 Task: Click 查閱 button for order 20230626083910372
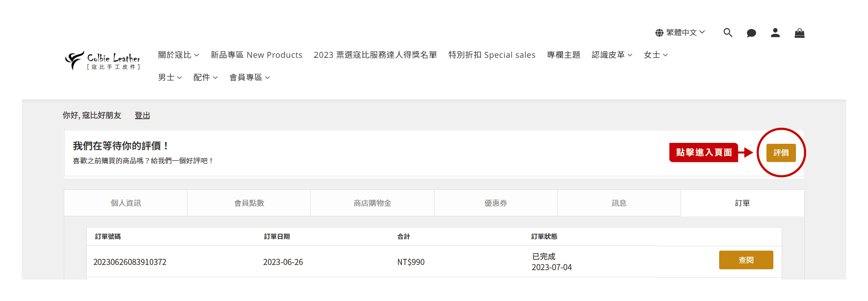tap(746, 260)
